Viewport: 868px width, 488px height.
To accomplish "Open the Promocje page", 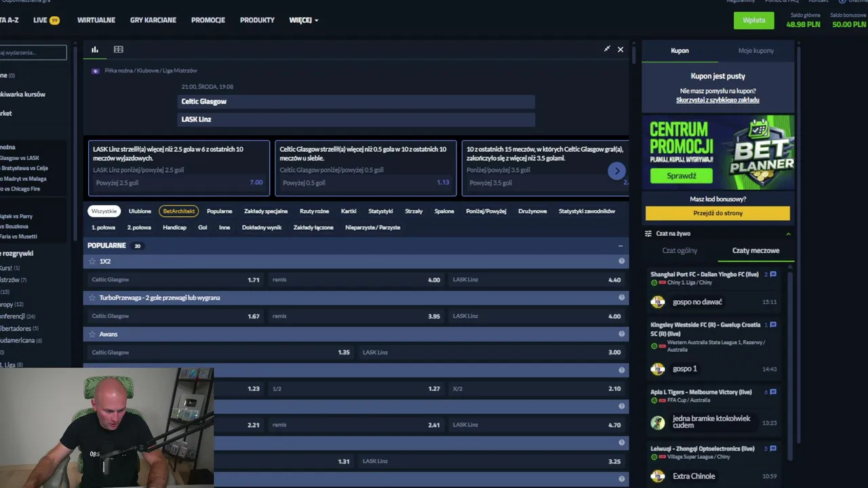I will (x=208, y=20).
